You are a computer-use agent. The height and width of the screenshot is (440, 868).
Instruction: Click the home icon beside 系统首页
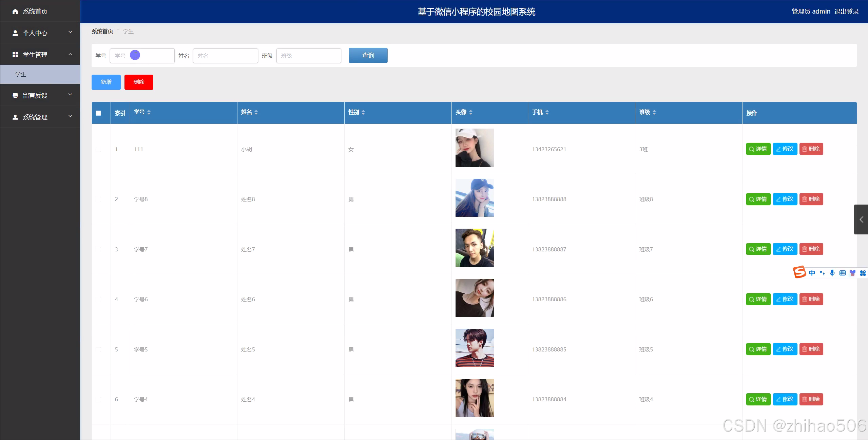click(x=15, y=12)
